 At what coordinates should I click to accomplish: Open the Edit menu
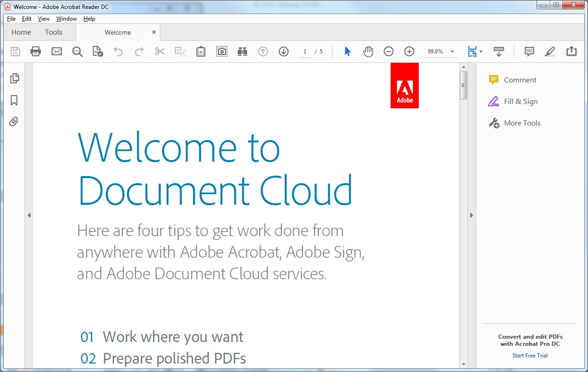point(27,19)
